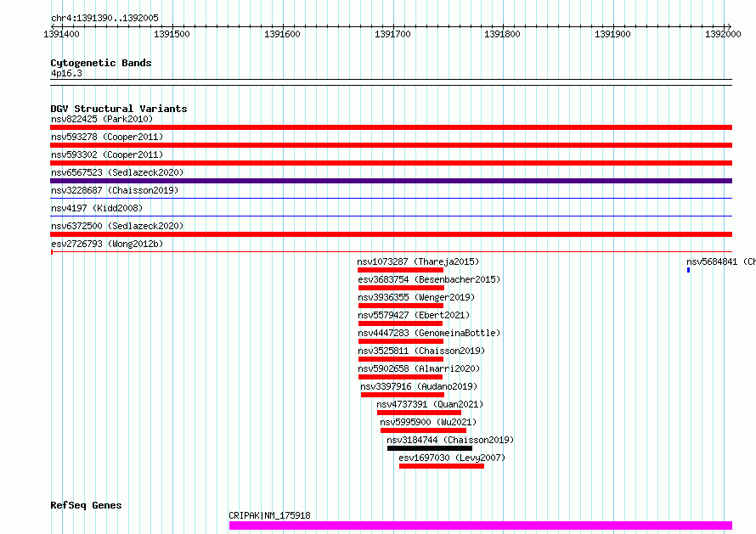Select the red nsv822425 variant bar
The height and width of the screenshot is (534, 756).
click(x=391, y=127)
